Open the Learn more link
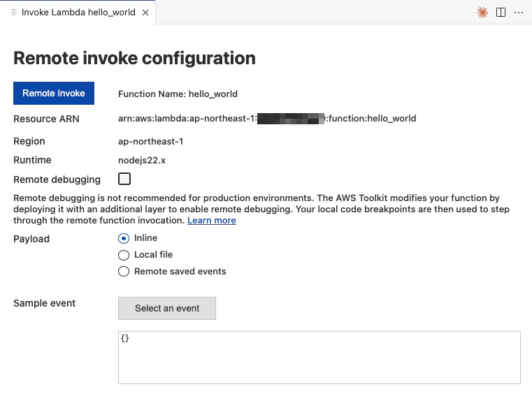Image resolution: width=532 pixels, height=405 pixels. (211, 220)
